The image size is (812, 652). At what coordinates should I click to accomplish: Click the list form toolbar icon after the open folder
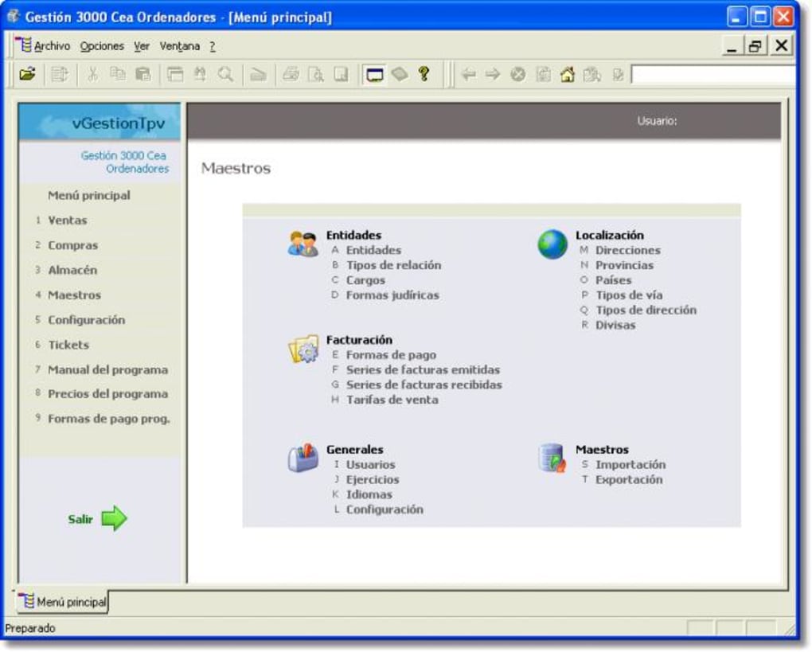pos(60,75)
